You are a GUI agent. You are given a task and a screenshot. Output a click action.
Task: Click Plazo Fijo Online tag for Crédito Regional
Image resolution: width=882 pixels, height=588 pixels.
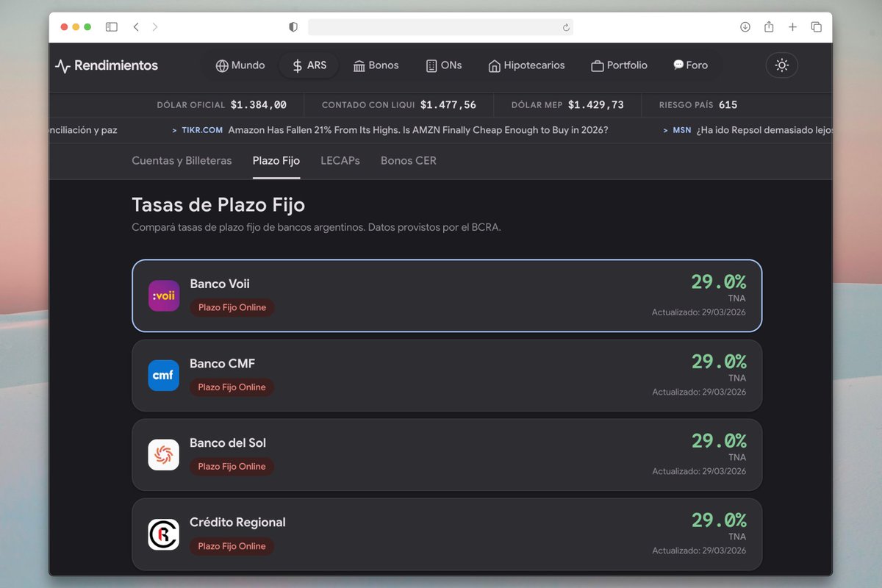pyautogui.click(x=232, y=546)
